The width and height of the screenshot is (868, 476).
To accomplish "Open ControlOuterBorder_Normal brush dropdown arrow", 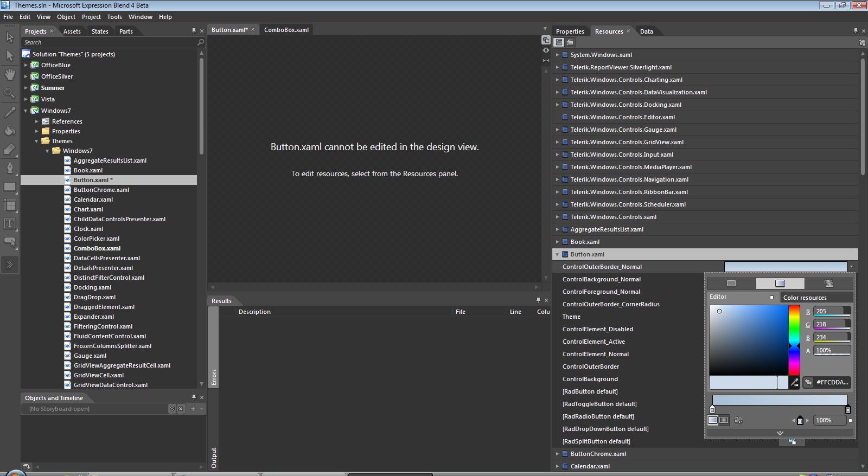I will tap(851, 267).
